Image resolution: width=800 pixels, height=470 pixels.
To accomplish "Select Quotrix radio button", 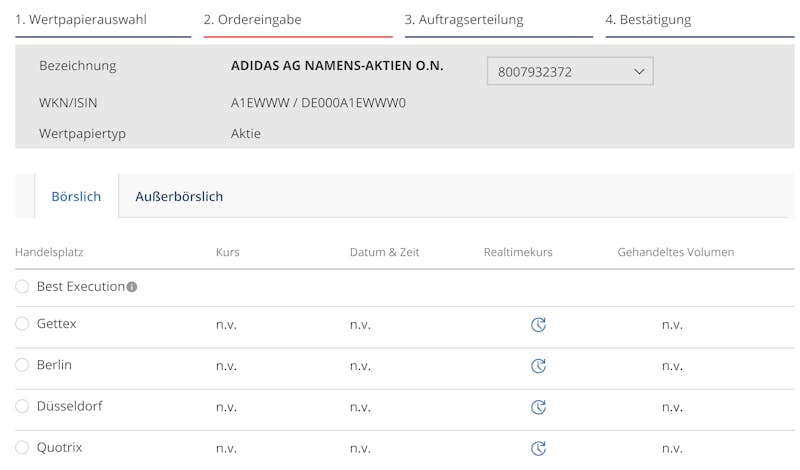I will click(x=22, y=448).
